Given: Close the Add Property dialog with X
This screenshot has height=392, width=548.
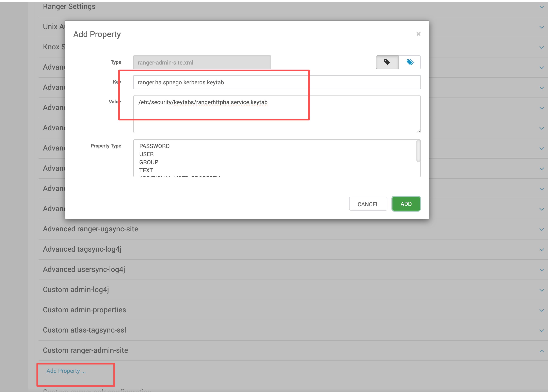Looking at the screenshot, I should tap(418, 34).
